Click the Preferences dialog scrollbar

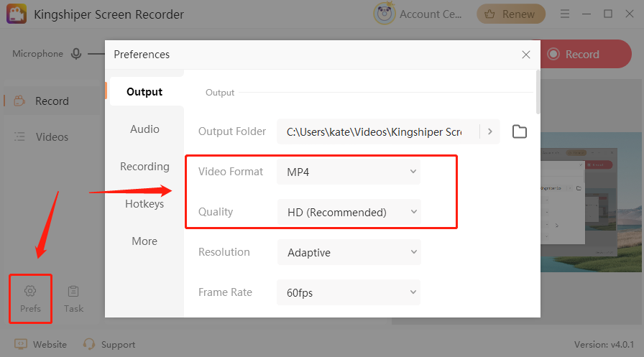[538, 93]
